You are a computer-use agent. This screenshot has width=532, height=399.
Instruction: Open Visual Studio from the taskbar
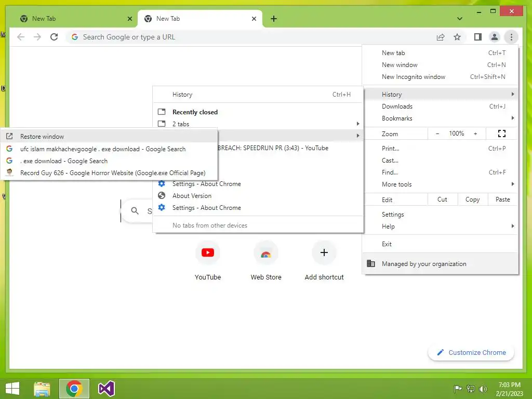point(106,389)
